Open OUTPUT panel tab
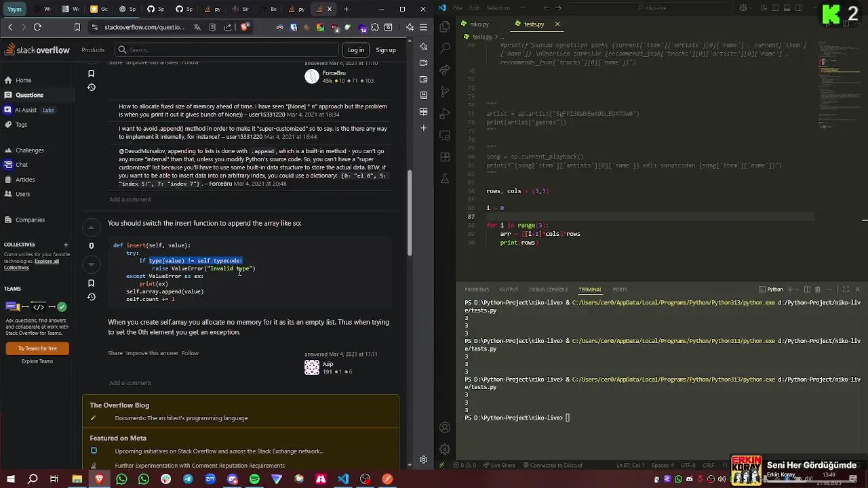This screenshot has height=488, width=868. click(x=509, y=289)
